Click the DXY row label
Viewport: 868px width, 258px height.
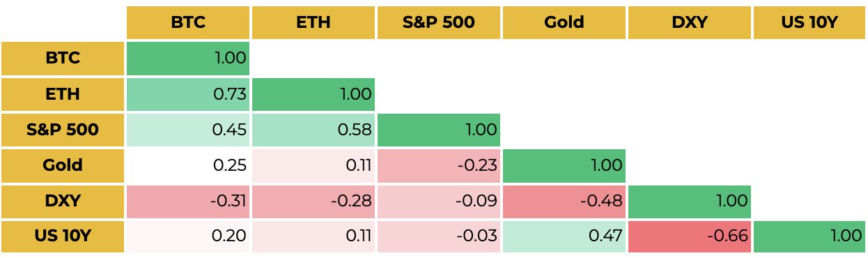pyautogui.click(x=63, y=202)
